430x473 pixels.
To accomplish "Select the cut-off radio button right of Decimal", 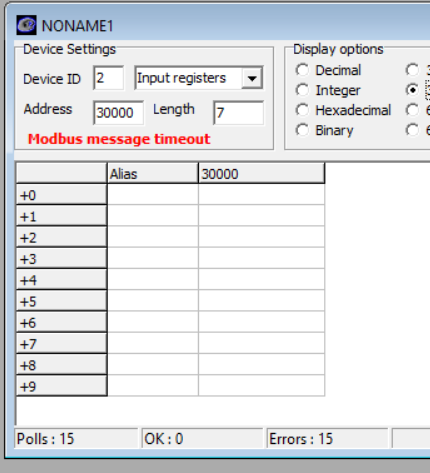I will tap(412, 70).
